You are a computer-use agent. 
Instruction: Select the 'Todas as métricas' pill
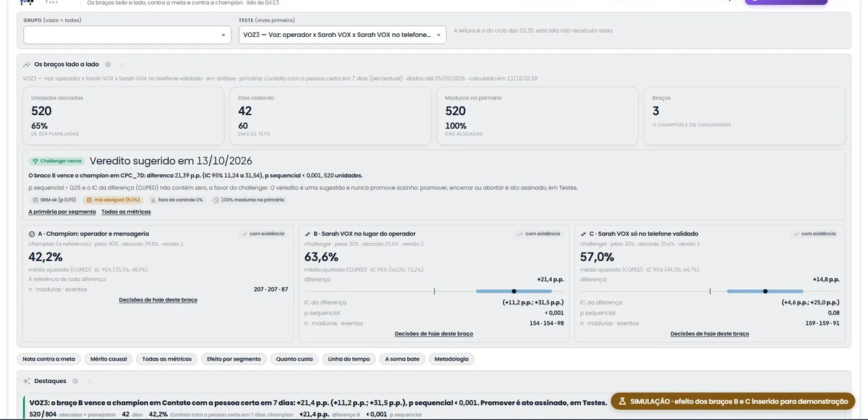(x=167, y=359)
